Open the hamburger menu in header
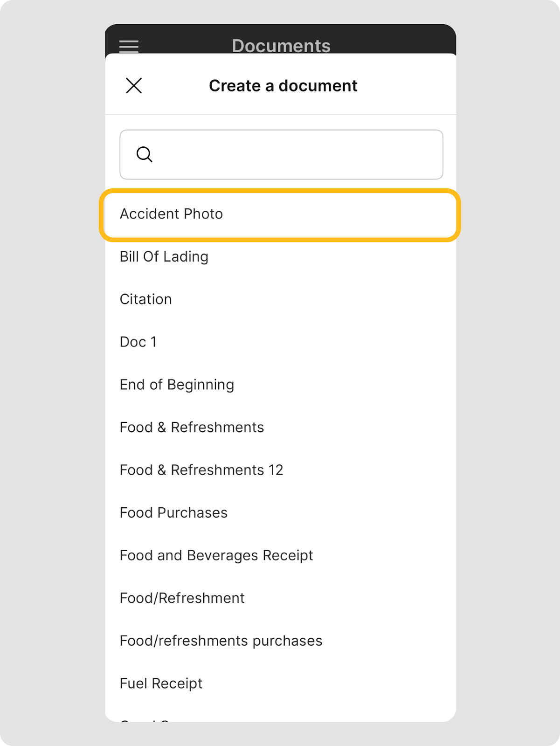 (129, 46)
